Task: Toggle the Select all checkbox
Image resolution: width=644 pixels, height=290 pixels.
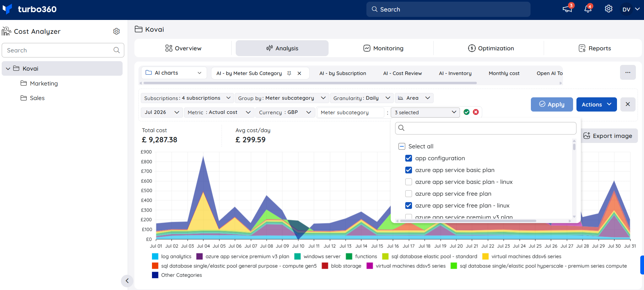Action: coord(402,146)
